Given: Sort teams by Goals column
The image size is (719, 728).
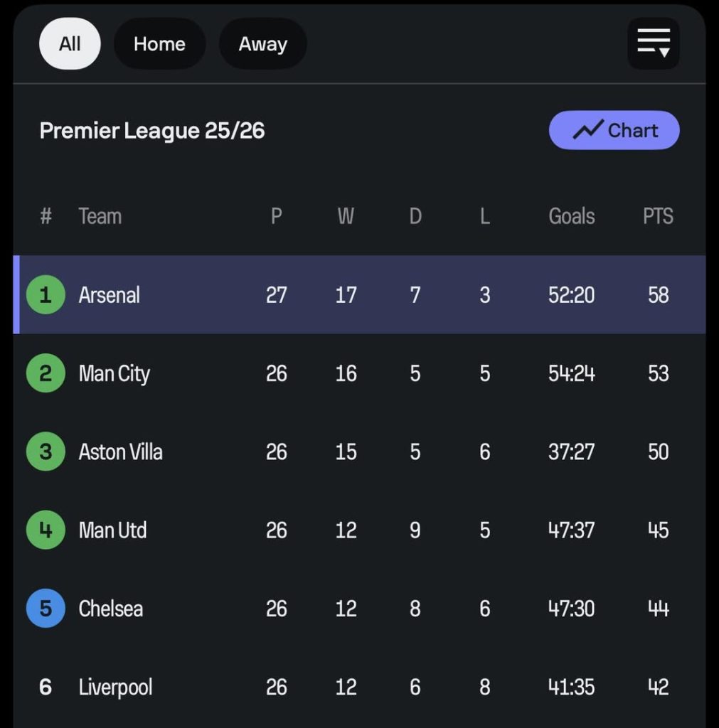Looking at the screenshot, I should pos(571,216).
